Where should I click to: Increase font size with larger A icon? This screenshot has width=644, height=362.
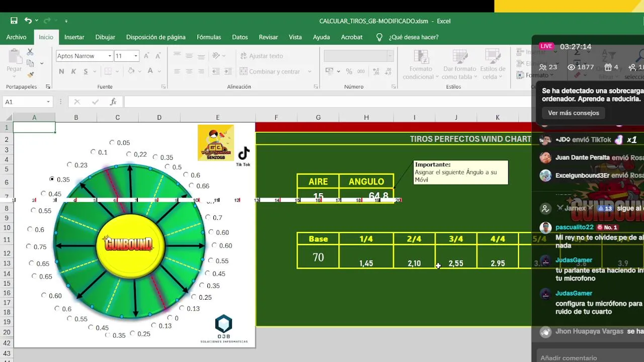click(x=146, y=56)
